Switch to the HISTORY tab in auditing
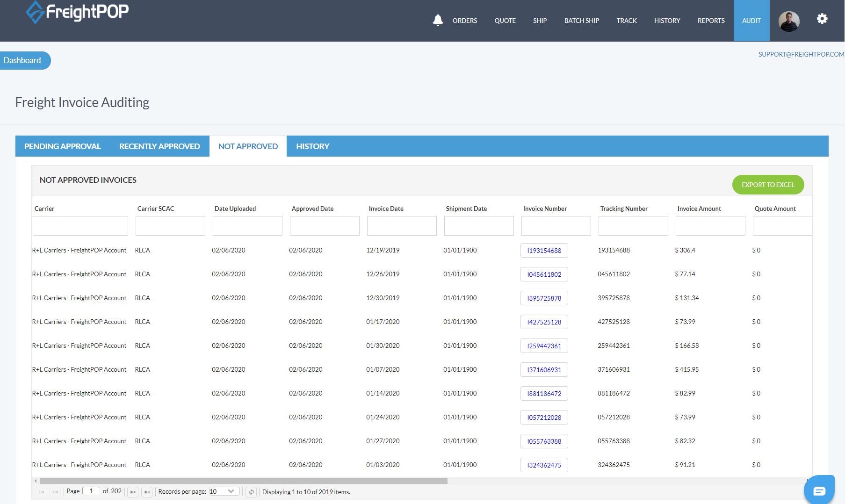 312,146
